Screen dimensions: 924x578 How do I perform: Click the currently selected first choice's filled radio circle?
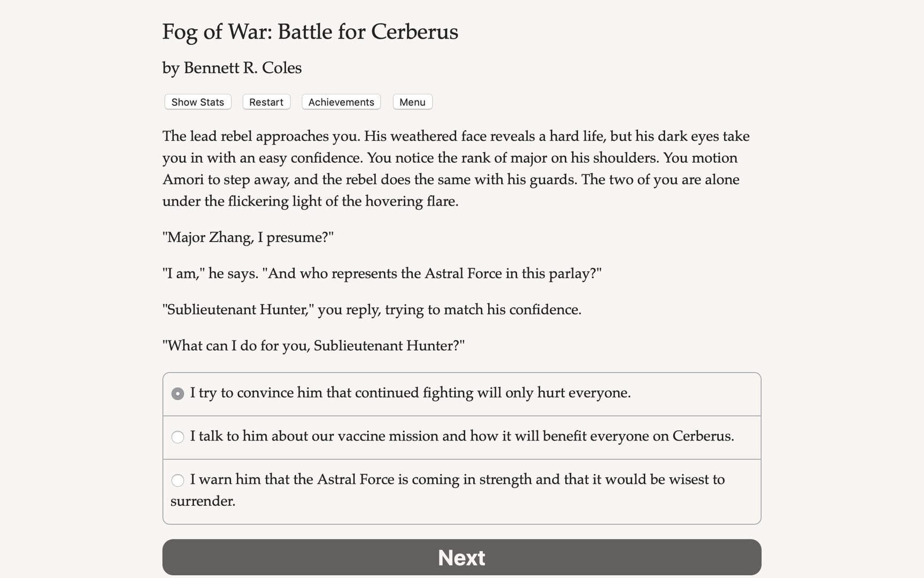pyautogui.click(x=177, y=393)
